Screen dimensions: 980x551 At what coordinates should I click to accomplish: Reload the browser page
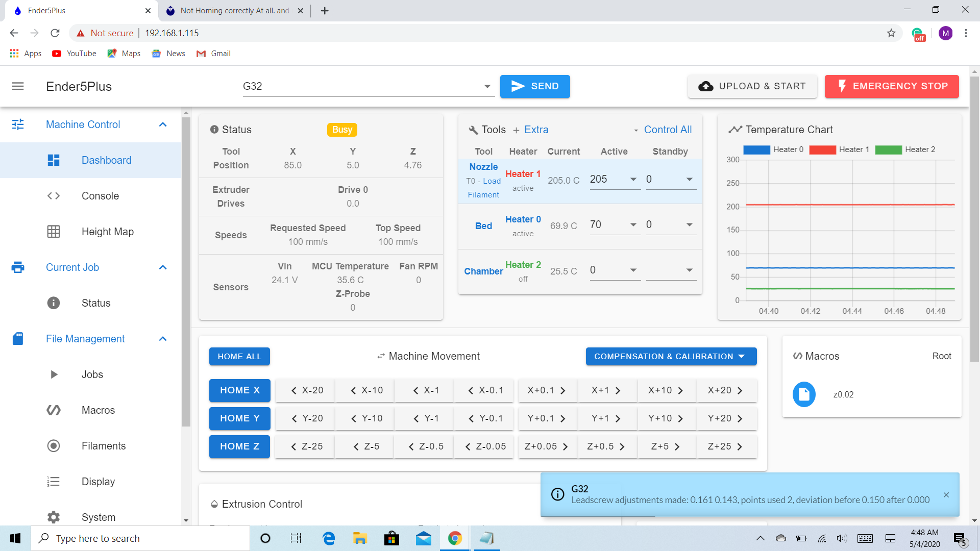click(x=55, y=33)
